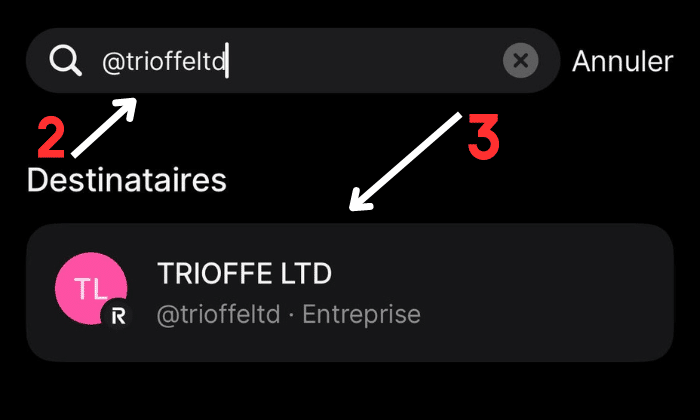This screenshot has height=420, width=700.
Task: Clear the search field with the X icon
Action: [x=520, y=61]
